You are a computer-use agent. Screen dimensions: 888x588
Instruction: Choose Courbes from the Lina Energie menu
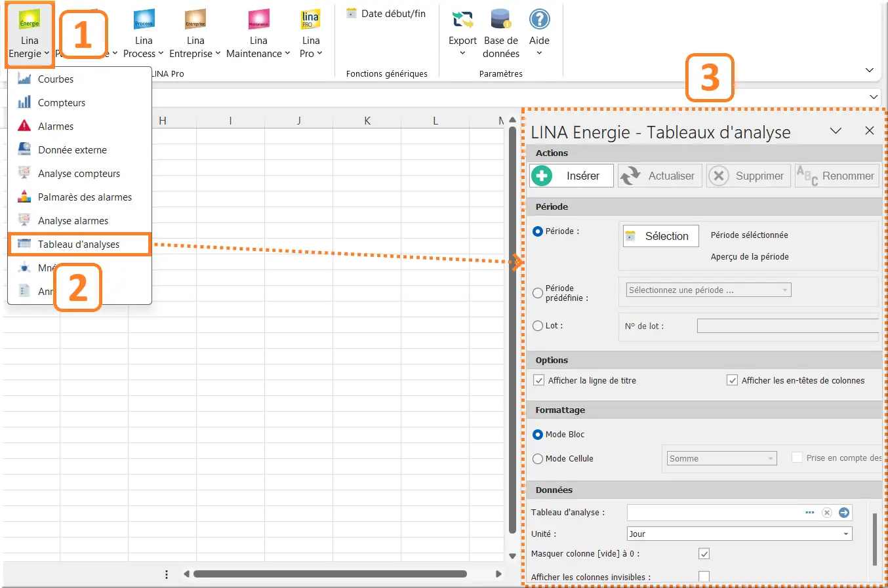coord(79,79)
